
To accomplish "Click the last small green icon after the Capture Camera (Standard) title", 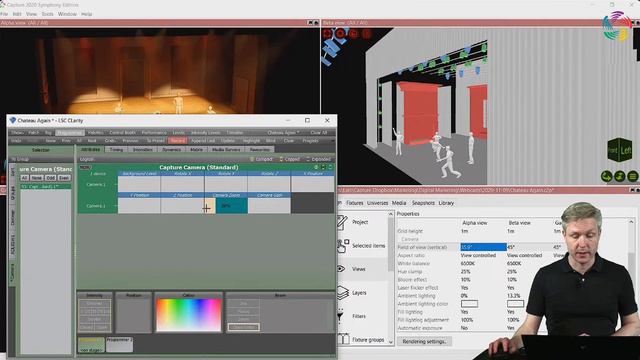I will coord(330,167).
